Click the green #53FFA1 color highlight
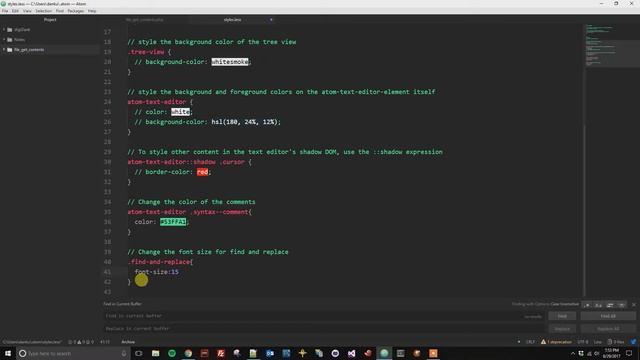The width and height of the screenshot is (640, 360). 173,222
